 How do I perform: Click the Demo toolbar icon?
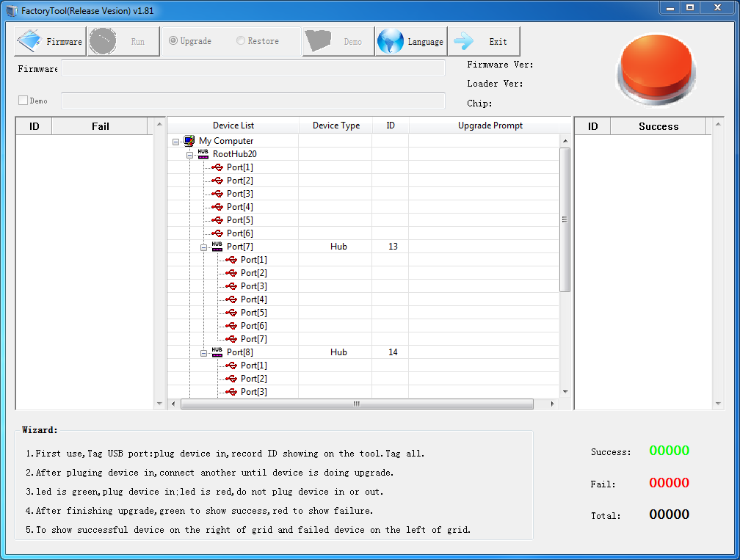[x=318, y=41]
